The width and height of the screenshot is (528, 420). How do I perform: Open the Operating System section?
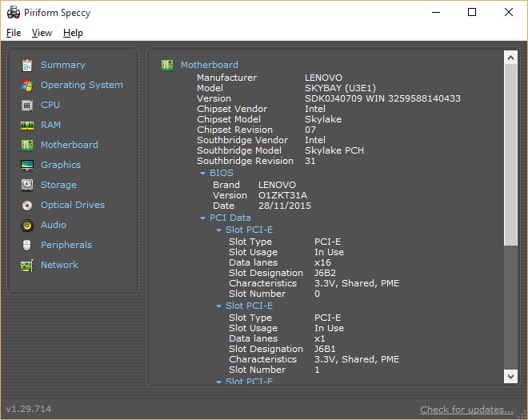pos(82,85)
